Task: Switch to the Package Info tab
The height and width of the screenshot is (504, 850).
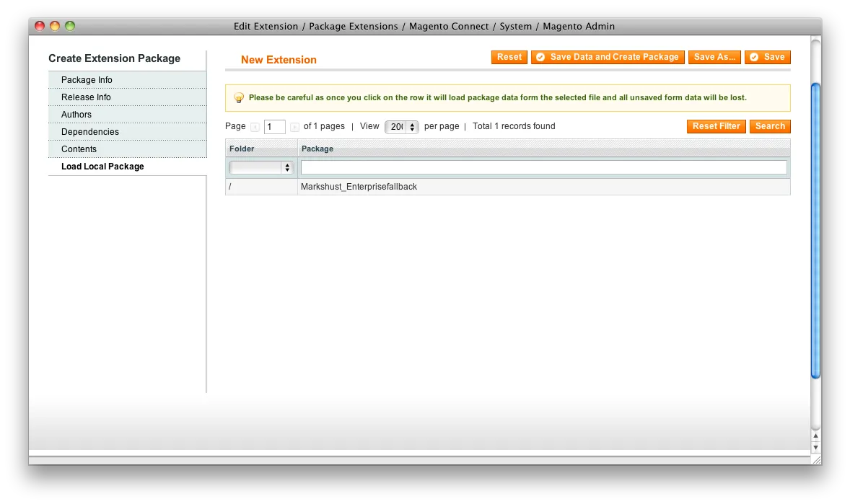Action: coord(86,80)
